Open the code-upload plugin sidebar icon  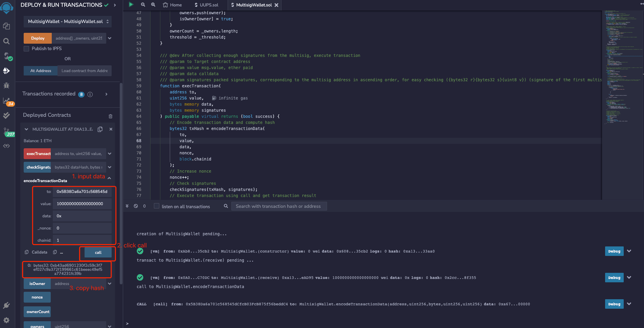6,146
